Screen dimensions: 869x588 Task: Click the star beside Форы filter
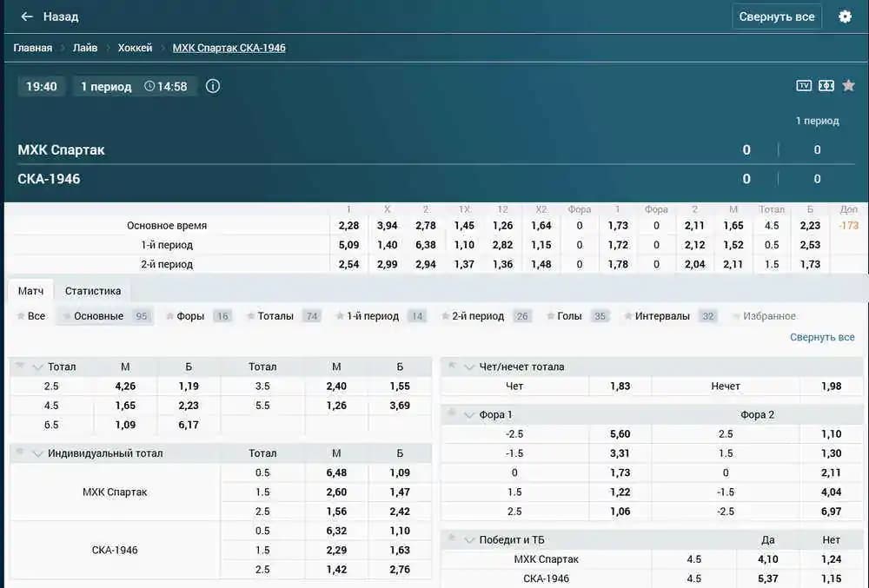pyautogui.click(x=169, y=316)
